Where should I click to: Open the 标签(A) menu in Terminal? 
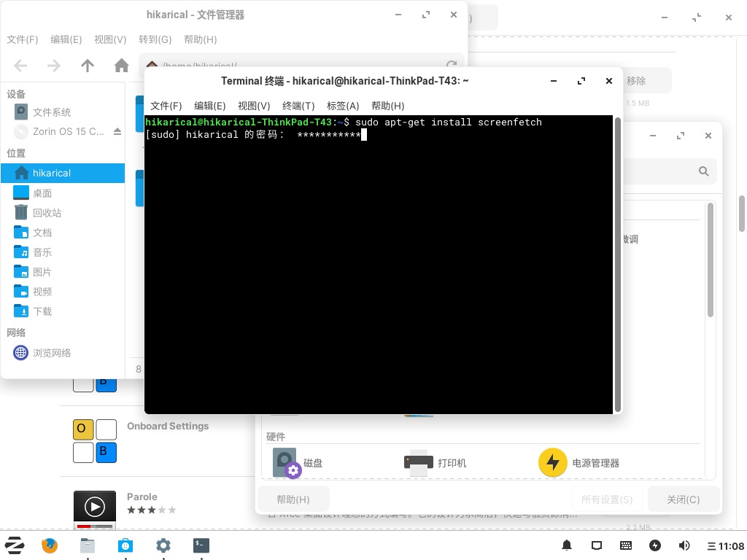coord(343,106)
